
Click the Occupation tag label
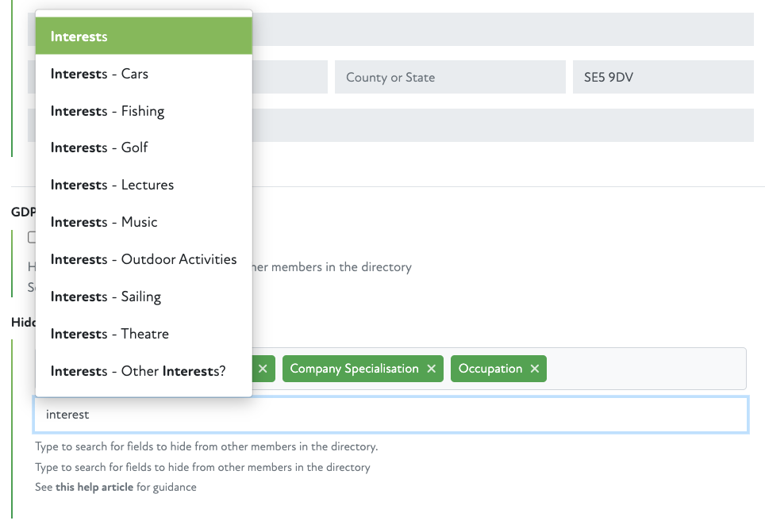point(490,369)
